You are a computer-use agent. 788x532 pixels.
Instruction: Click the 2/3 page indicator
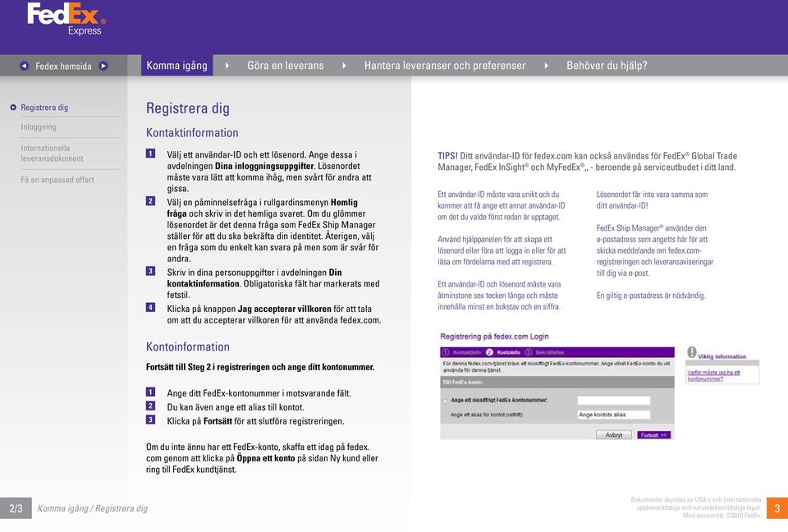(16, 508)
